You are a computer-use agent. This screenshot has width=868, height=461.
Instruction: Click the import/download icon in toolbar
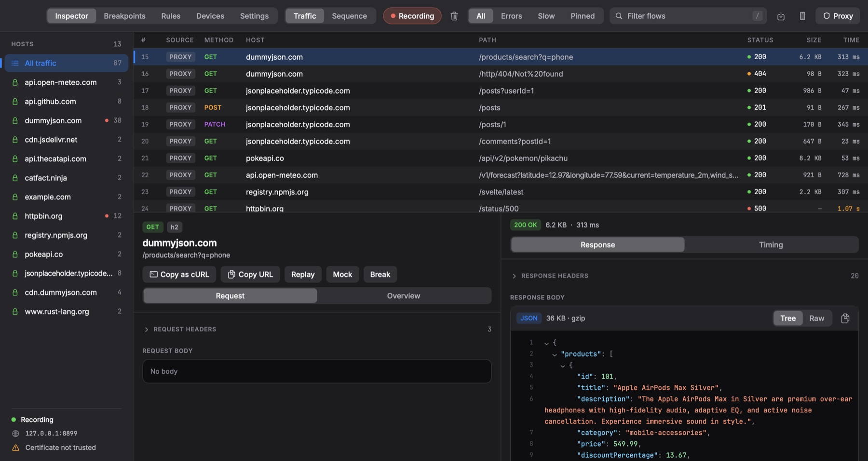(781, 16)
